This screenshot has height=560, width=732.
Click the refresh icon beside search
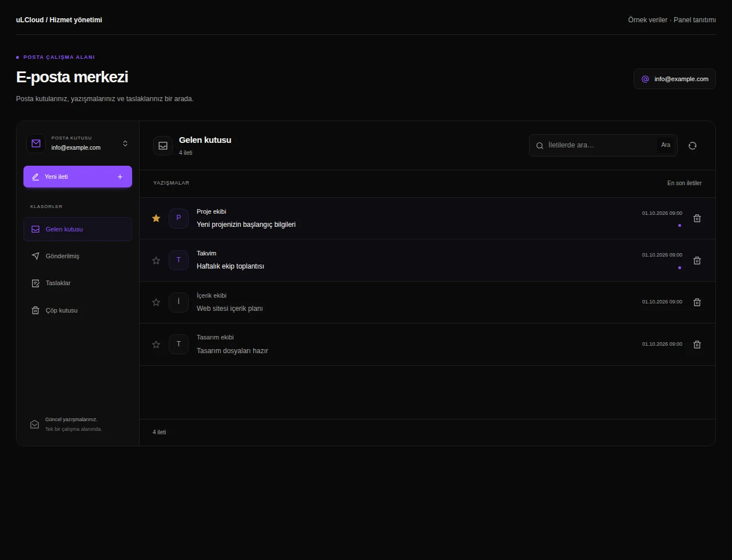693,146
